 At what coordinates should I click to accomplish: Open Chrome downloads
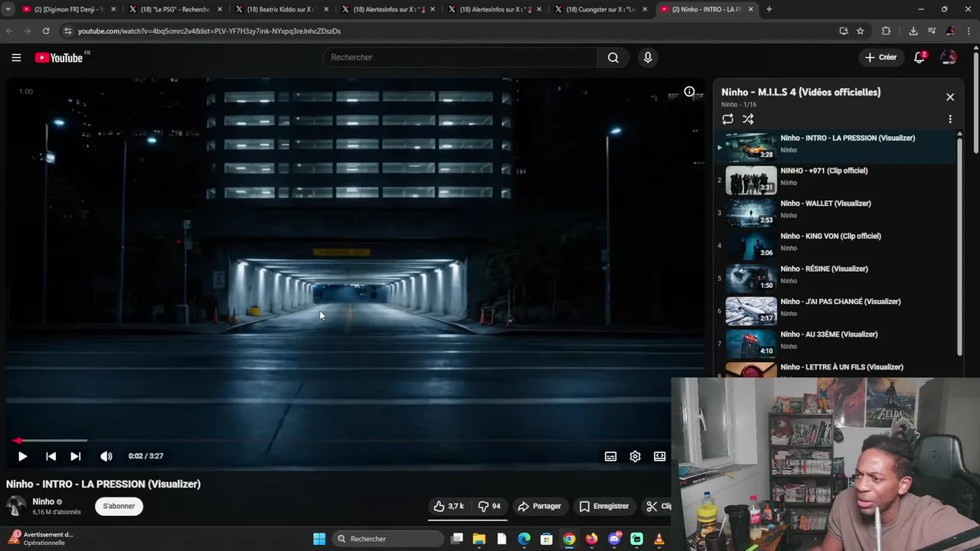point(913,31)
